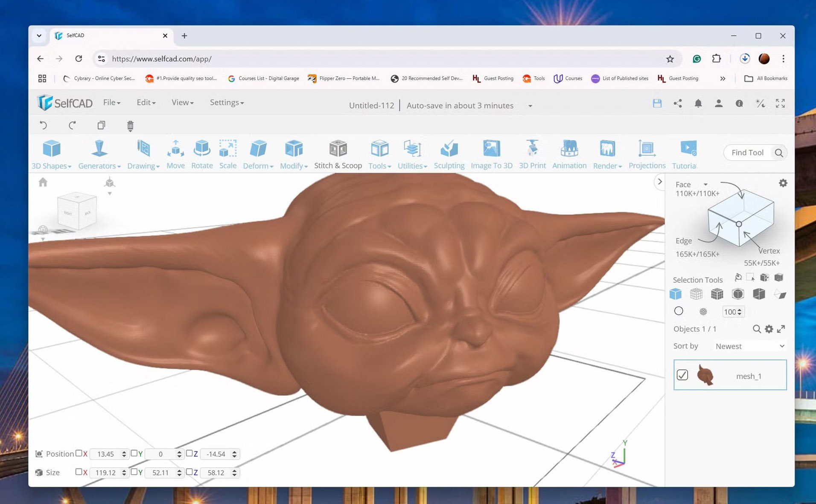The image size is (816, 504).
Task: Click the share icon in header
Action: tap(678, 103)
